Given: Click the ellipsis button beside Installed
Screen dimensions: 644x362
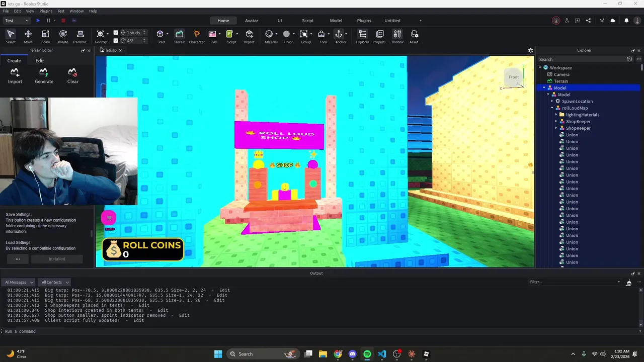Looking at the screenshot, I should click(x=18, y=259).
